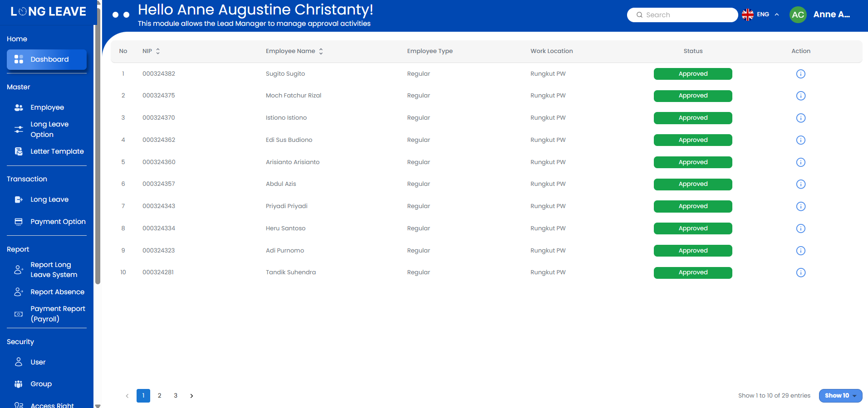Click Approved status badge for Sugito Sugito
The image size is (868, 408).
(693, 74)
